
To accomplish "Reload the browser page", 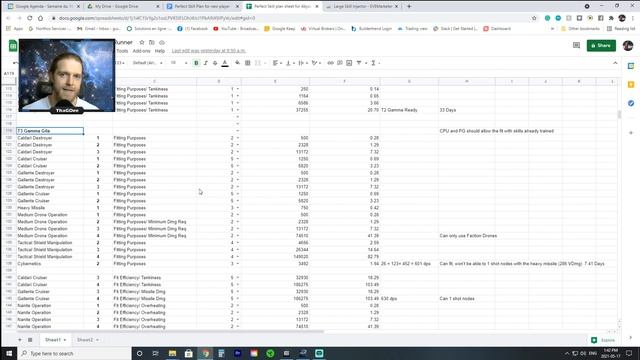I will (29, 18).
